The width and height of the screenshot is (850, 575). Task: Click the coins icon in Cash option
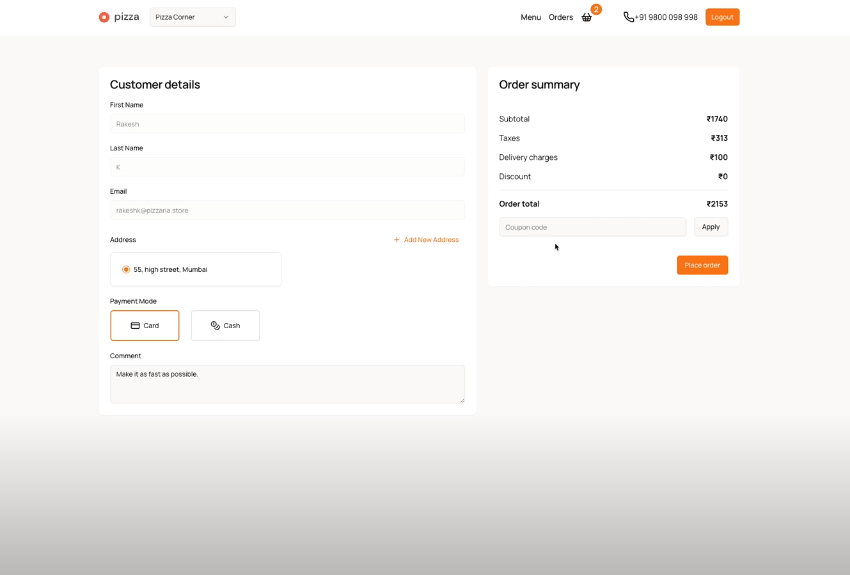coord(215,326)
